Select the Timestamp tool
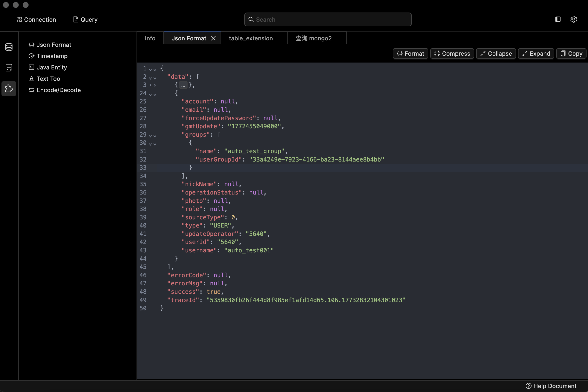This screenshot has width=588, height=392. [52, 56]
